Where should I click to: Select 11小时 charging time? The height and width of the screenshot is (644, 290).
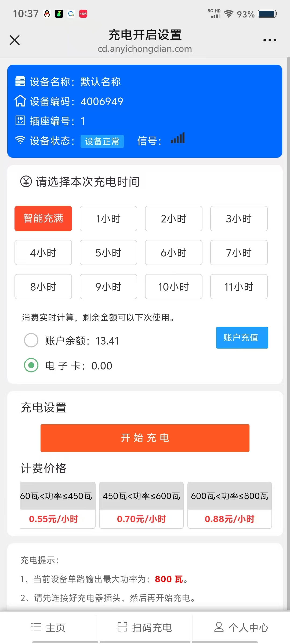pos(239,287)
